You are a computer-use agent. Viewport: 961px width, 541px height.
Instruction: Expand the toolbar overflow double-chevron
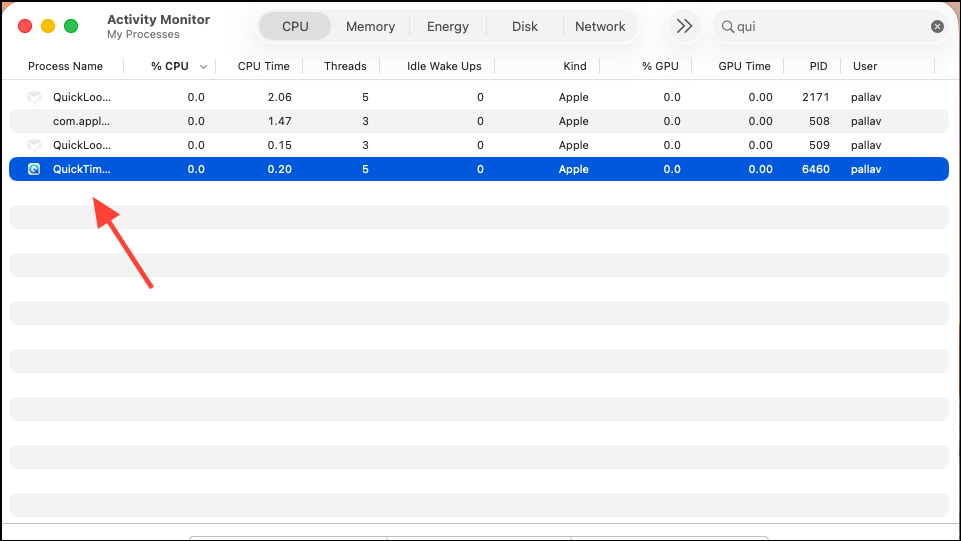pyautogui.click(x=684, y=27)
